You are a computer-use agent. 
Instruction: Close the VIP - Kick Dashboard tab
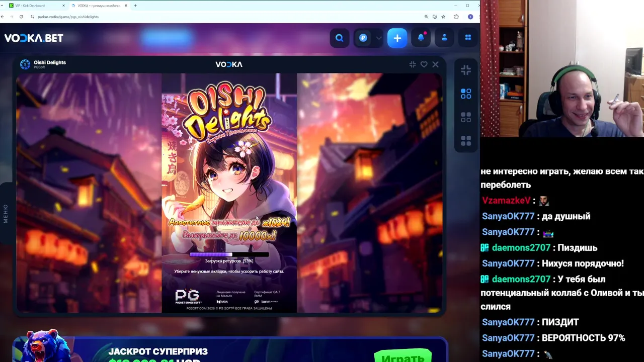pos(63,6)
